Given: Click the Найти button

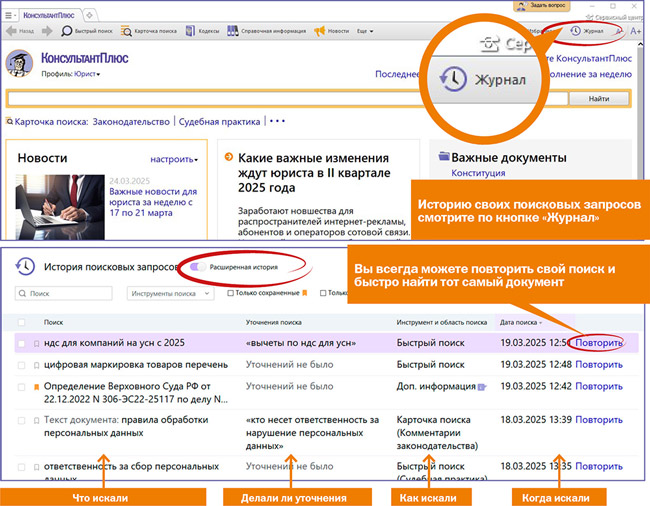Looking at the screenshot, I should (599, 99).
